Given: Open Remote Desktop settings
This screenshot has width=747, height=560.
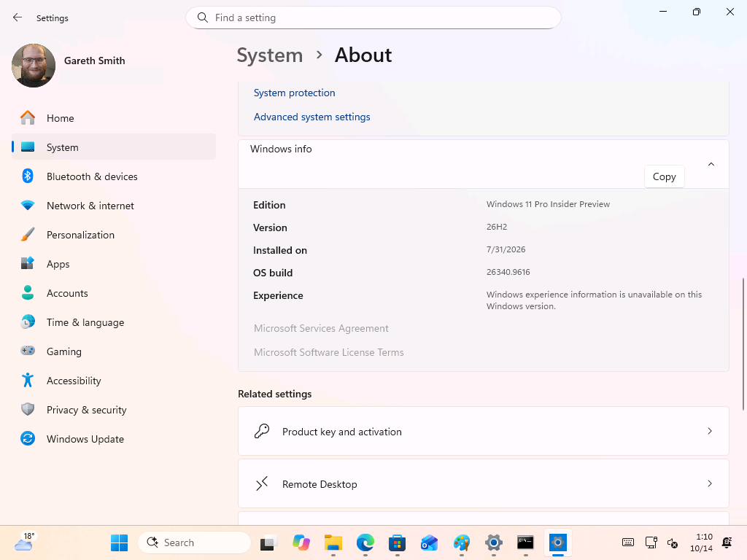Looking at the screenshot, I should click(x=484, y=484).
